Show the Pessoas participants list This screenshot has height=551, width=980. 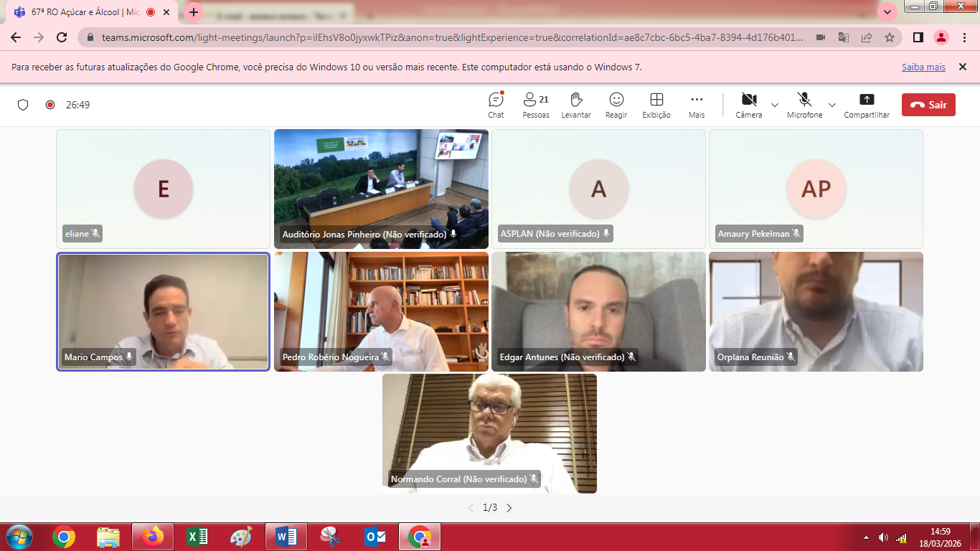coord(535,105)
